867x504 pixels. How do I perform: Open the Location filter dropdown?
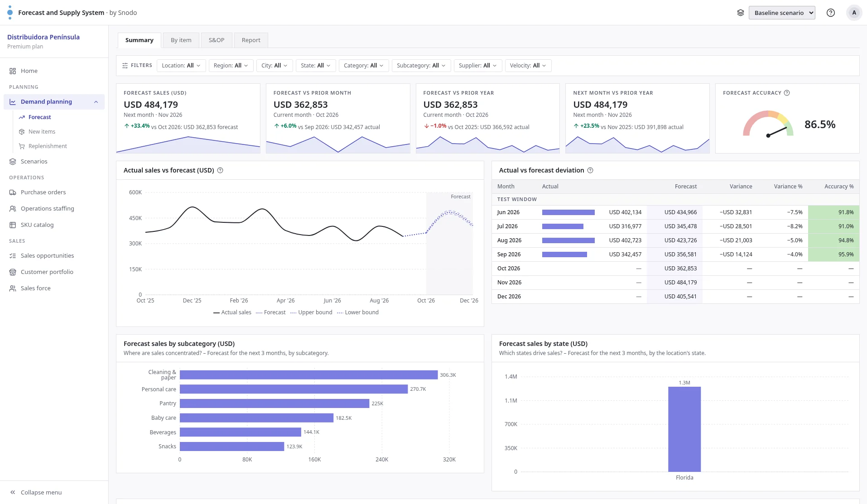pos(181,66)
